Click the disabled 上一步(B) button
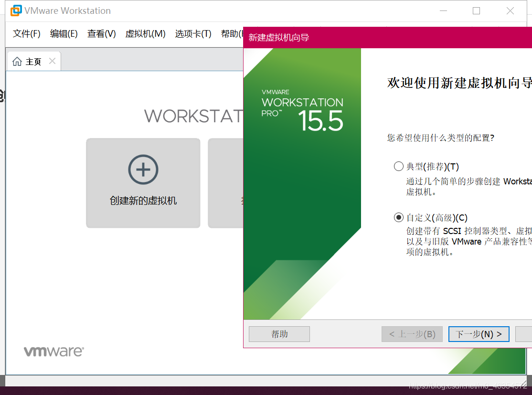 pos(412,334)
